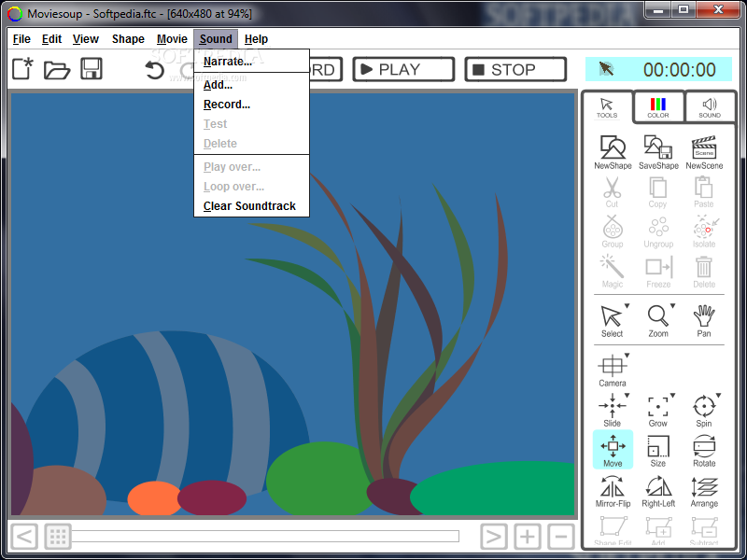Image resolution: width=747 pixels, height=560 pixels.
Task: Close the open Sound menu
Action: click(x=216, y=39)
